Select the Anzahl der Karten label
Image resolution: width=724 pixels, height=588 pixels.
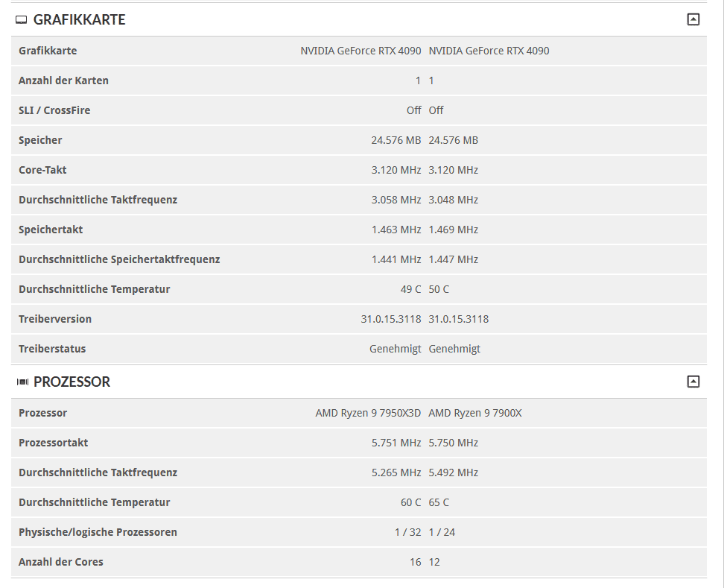[64, 80]
